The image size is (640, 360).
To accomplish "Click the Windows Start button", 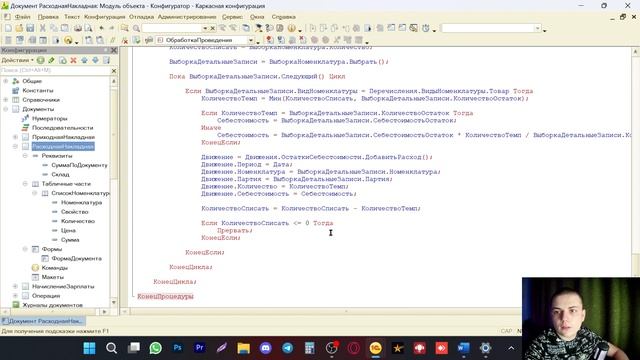I will click(89, 348).
